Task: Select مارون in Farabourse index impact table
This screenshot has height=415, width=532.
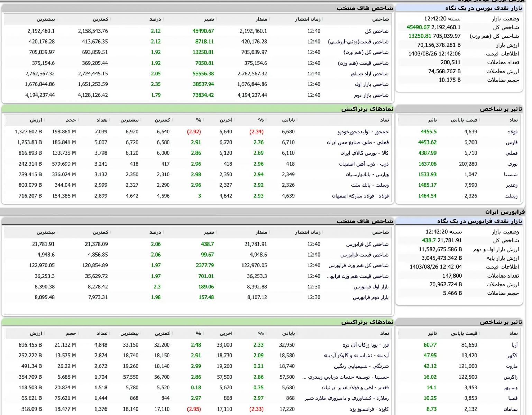Action: tap(512, 366)
